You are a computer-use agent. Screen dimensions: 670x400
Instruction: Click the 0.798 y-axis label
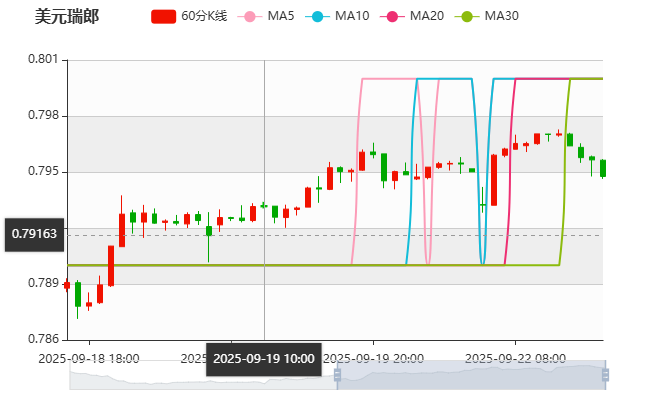coord(43,115)
